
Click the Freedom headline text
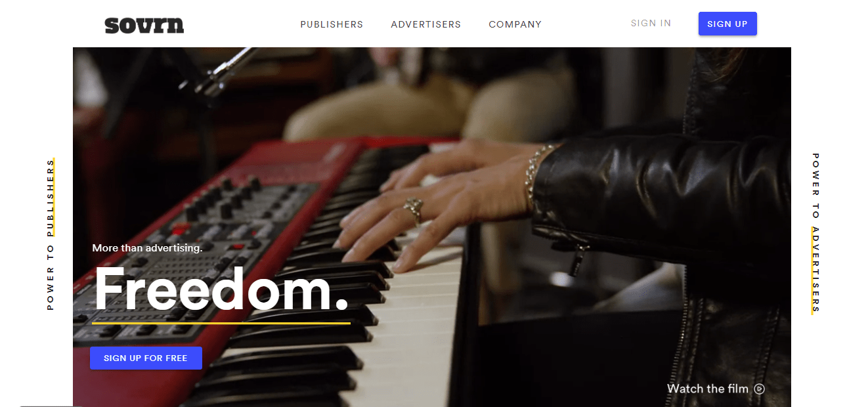pos(221,289)
